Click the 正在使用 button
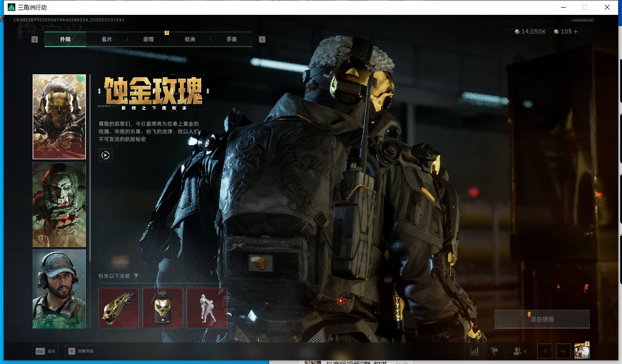 542,319
